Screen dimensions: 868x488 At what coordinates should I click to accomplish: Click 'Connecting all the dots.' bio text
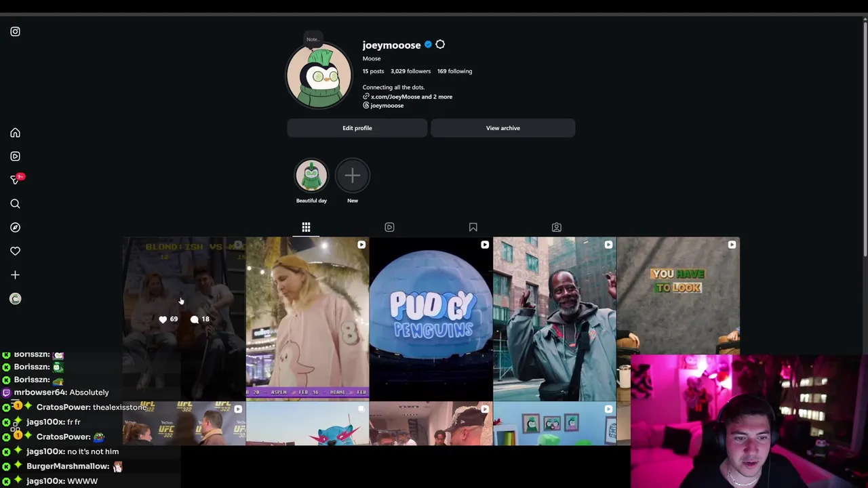(x=393, y=87)
